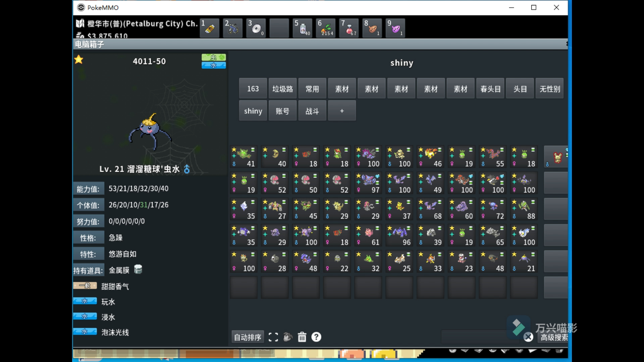Use the bicycle in hotbar slot 2

pos(233,28)
